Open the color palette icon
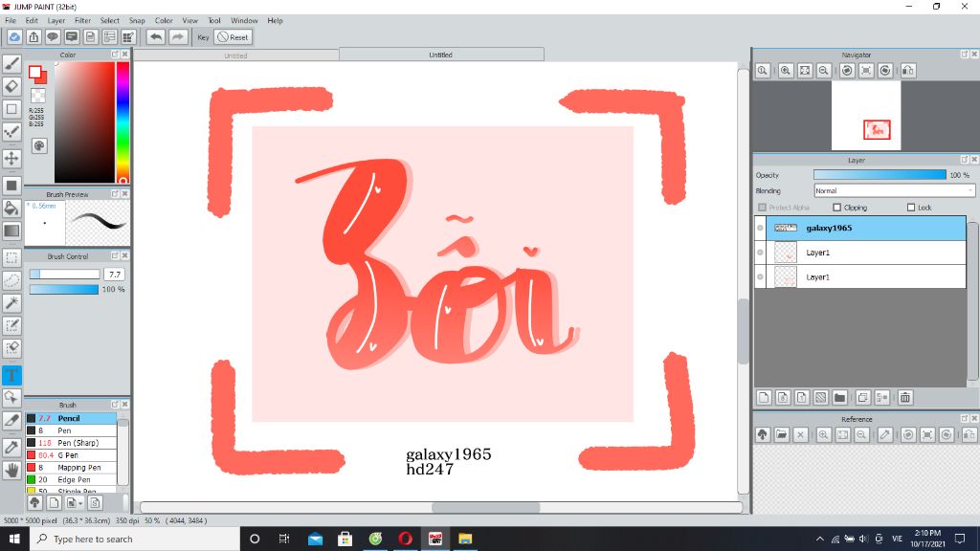Viewport: 980px width, 551px height. click(x=38, y=145)
